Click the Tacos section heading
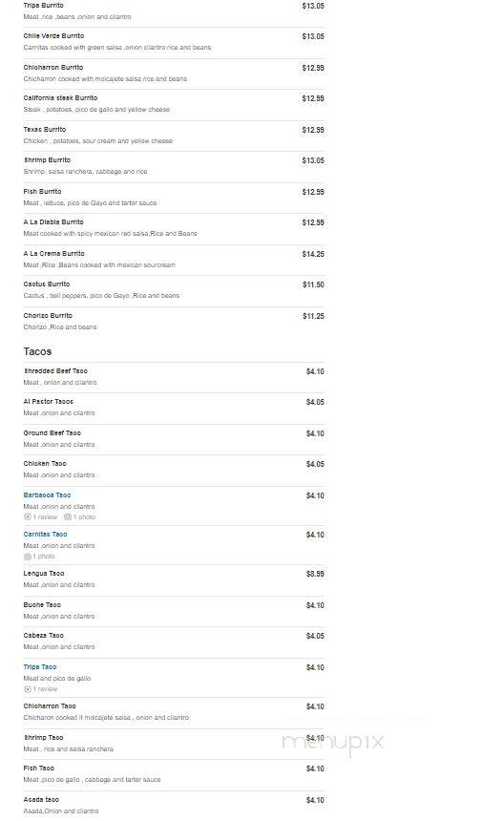Viewport: 504px width, 821px height. [x=37, y=351]
